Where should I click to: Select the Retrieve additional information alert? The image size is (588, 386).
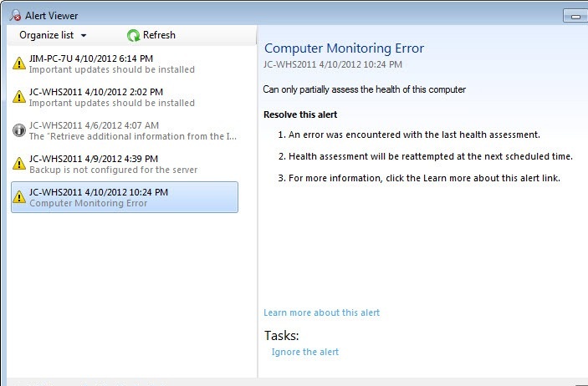click(x=125, y=130)
